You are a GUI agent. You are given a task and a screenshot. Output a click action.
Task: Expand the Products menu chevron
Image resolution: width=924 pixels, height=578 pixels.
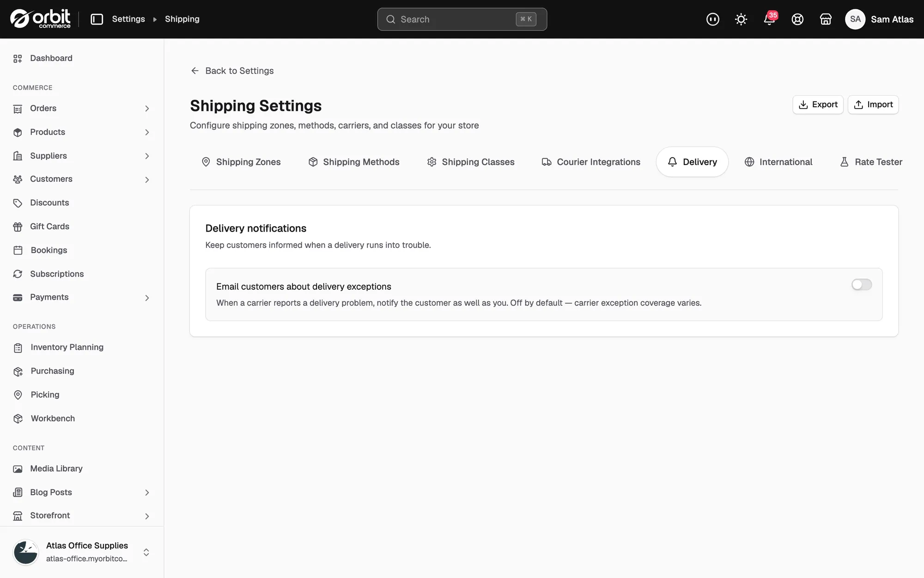(147, 132)
